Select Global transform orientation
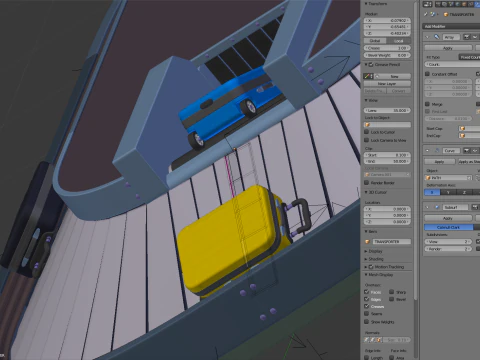Screen dimensions: 480x360 [375, 41]
